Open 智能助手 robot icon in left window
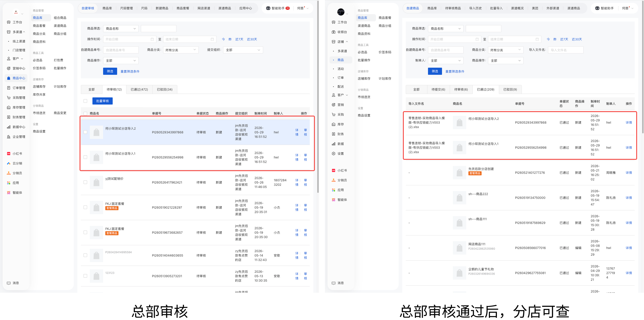This screenshot has width=644, height=320. click(268, 8)
